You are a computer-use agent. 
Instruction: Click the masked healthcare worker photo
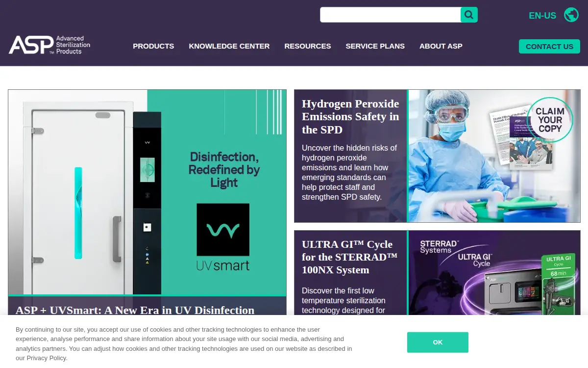tap(494, 156)
